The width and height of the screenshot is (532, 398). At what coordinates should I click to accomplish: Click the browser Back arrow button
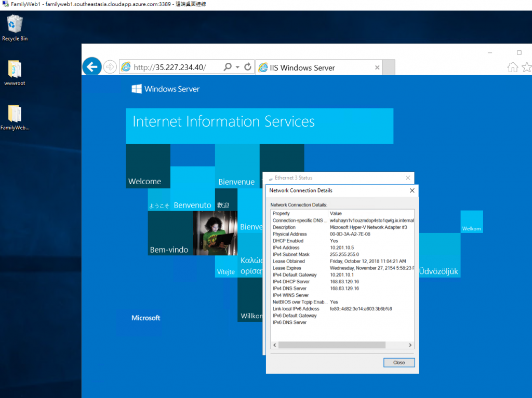(x=92, y=67)
